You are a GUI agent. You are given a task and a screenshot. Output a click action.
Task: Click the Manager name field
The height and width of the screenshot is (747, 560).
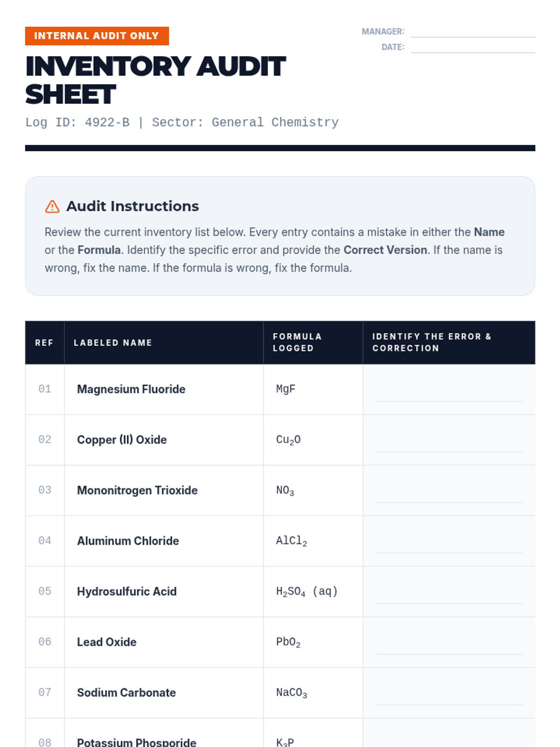tap(472, 31)
